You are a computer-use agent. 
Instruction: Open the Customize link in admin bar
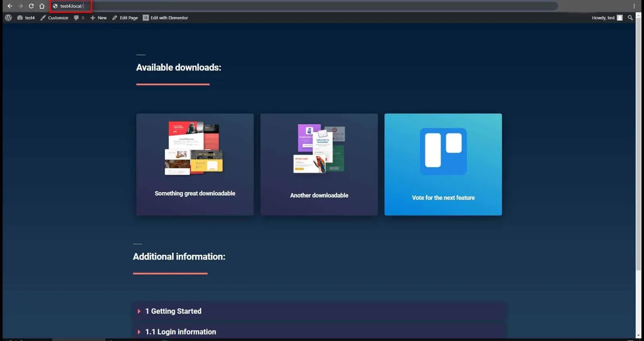tap(54, 18)
